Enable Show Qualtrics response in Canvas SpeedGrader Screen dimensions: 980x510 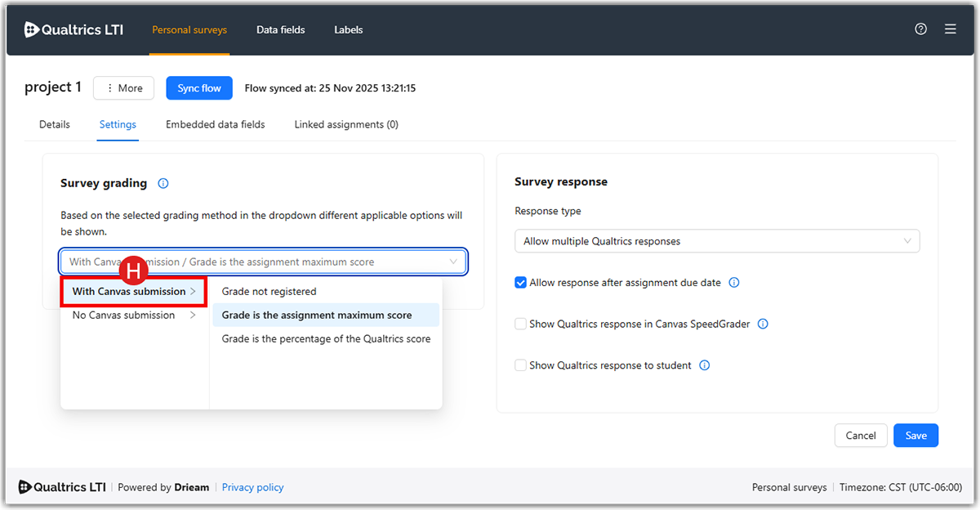520,324
